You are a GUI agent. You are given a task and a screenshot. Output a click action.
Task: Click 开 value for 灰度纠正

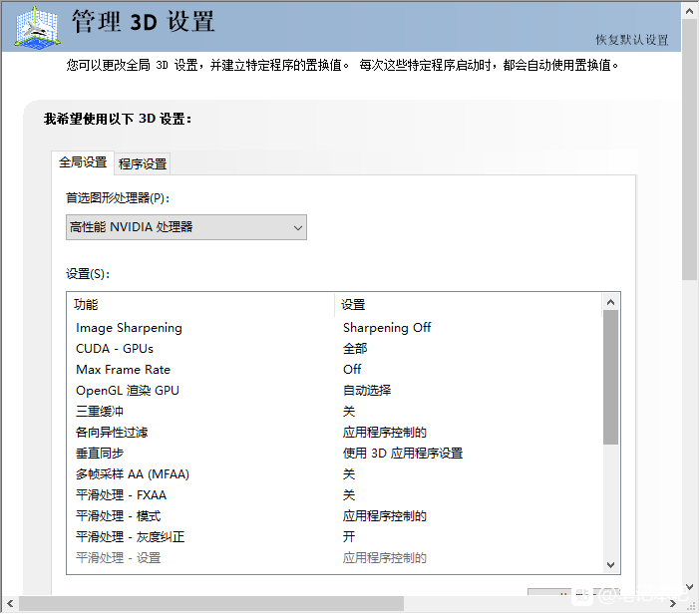point(349,537)
